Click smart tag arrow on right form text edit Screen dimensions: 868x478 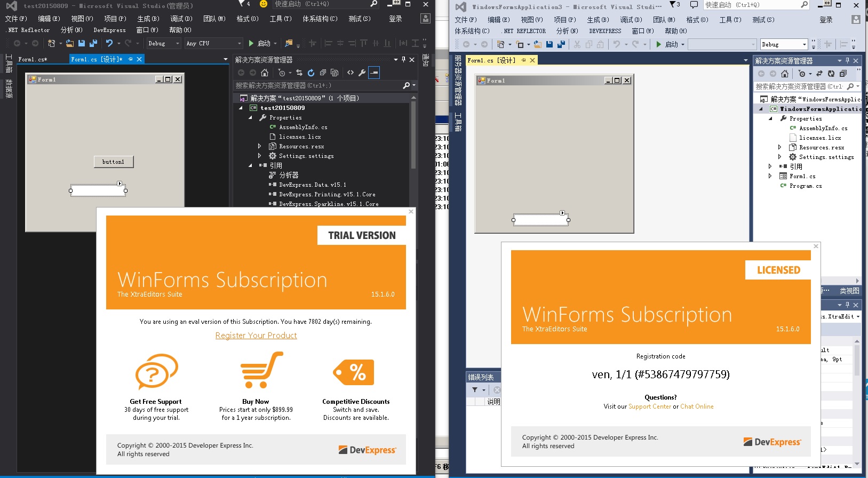[x=562, y=213]
